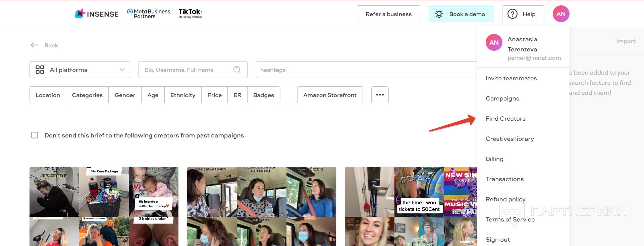Open the ER filter

pyautogui.click(x=237, y=95)
